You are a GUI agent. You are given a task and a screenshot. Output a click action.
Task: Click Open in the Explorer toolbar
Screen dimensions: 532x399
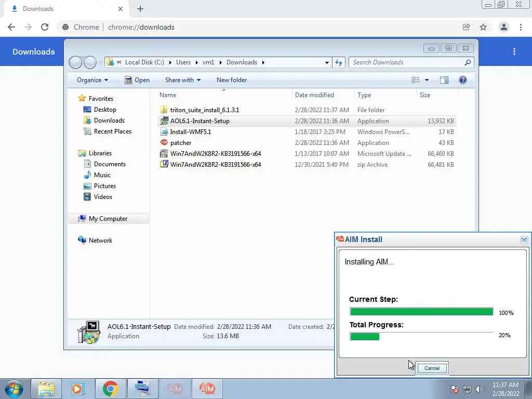(x=137, y=79)
